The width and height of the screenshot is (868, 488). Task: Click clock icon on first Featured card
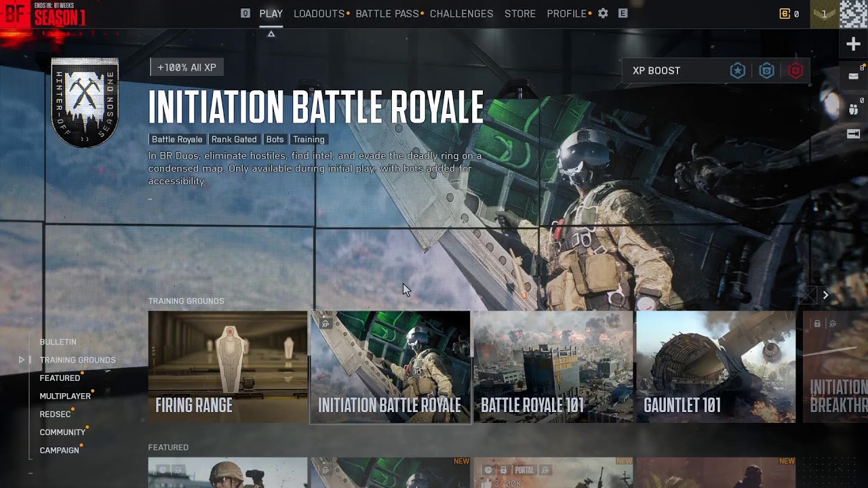tap(163, 469)
